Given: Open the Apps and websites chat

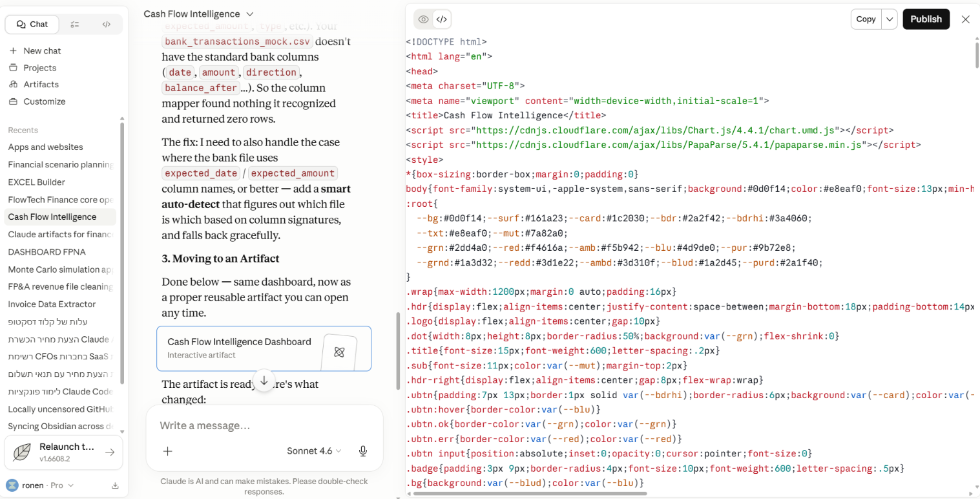Looking at the screenshot, I should point(61,147).
